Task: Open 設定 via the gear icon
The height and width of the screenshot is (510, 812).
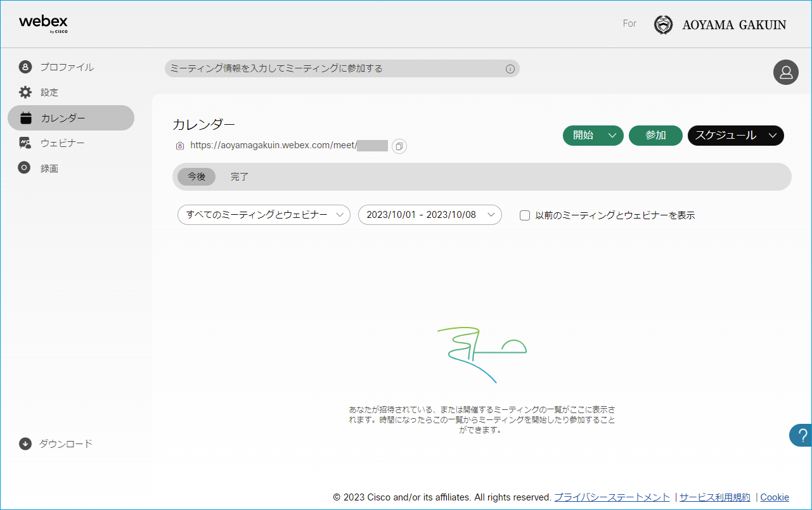Action: 25,92
